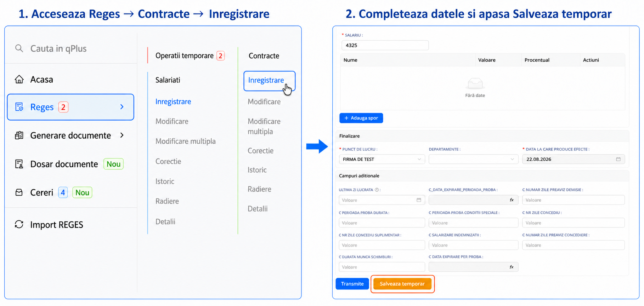The width and height of the screenshot is (644, 306).
Task: Click the C Nr Zile Concediu field
Action: [x=573, y=223]
